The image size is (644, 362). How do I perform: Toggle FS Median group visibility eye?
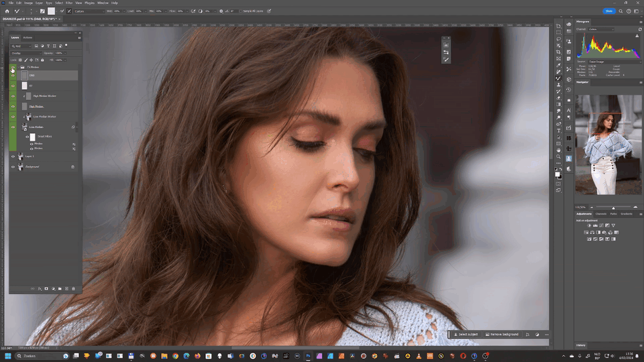[x=13, y=67]
